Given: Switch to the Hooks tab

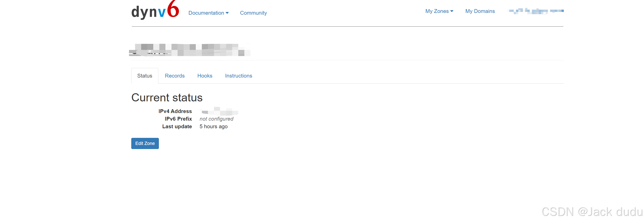Looking at the screenshot, I should pos(205,76).
